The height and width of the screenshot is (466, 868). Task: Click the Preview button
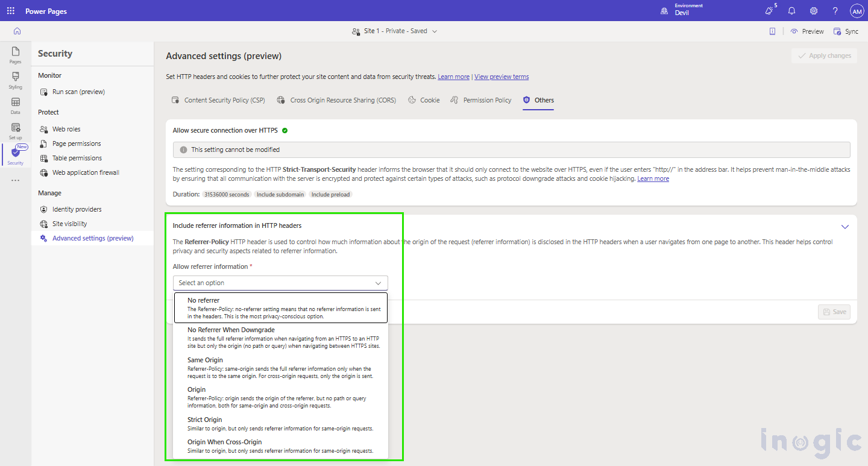[x=807, y=31]
